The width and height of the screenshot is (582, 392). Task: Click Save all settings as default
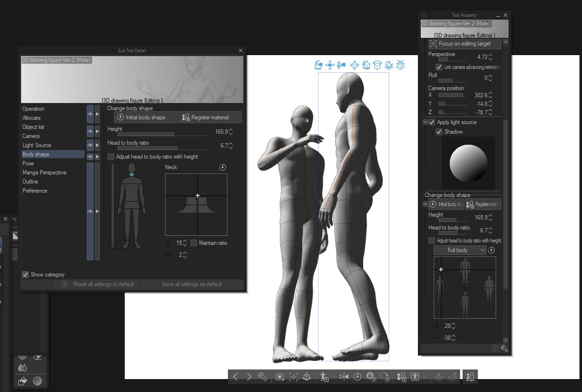(x=192, y=284)
